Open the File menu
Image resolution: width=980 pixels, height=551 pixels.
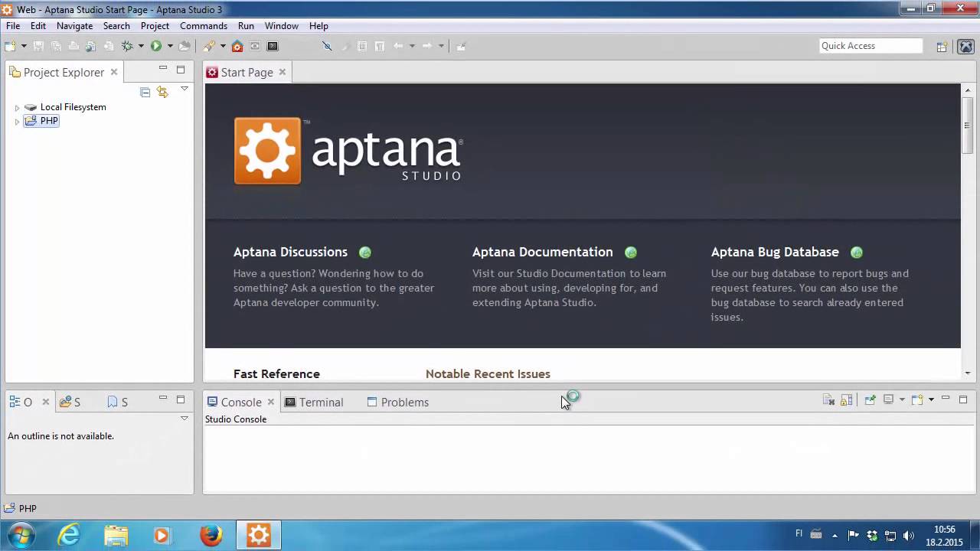point(13,26)
